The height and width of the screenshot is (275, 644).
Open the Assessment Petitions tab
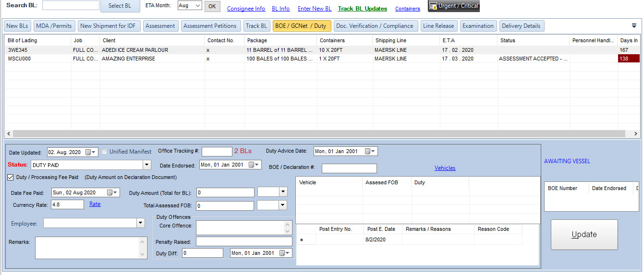click(210, 26)
